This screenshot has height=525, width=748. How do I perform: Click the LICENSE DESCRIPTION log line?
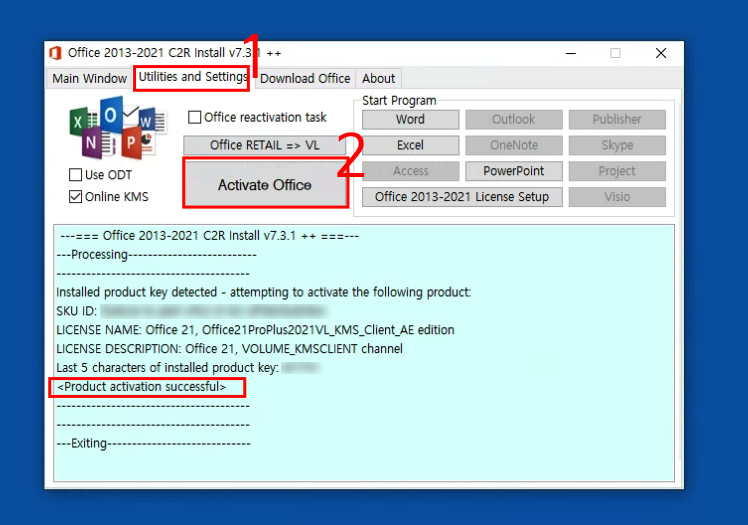coord(229,349)
